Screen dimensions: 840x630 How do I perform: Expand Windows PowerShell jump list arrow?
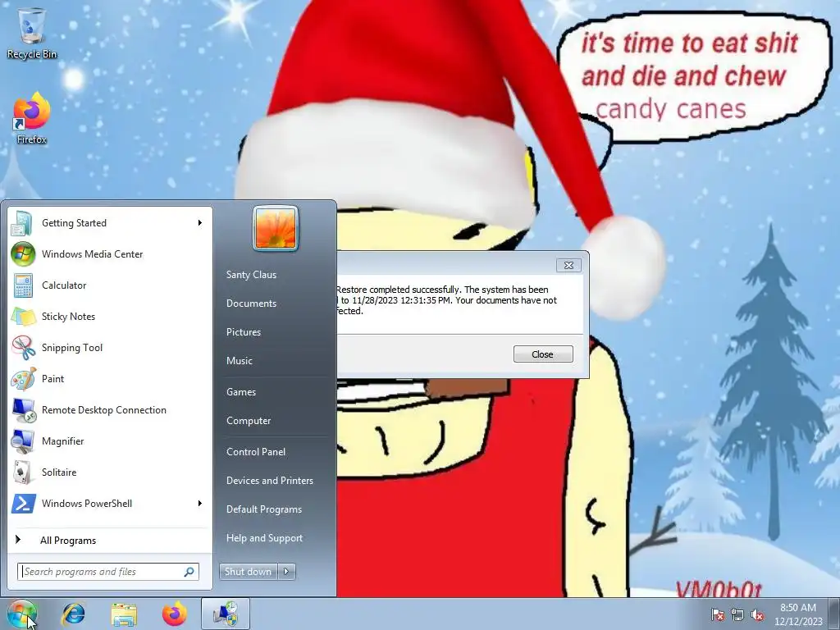point(200,504)
